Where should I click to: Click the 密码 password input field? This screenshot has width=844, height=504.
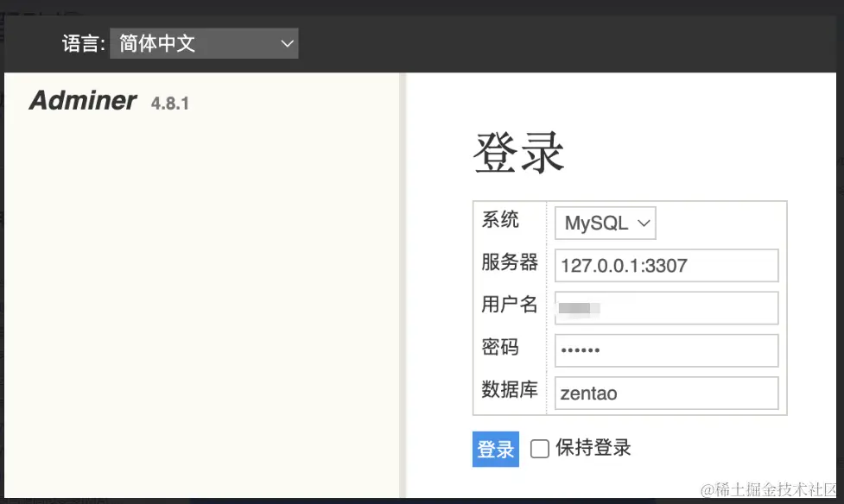pyautogui.click(x=666, y=350)
